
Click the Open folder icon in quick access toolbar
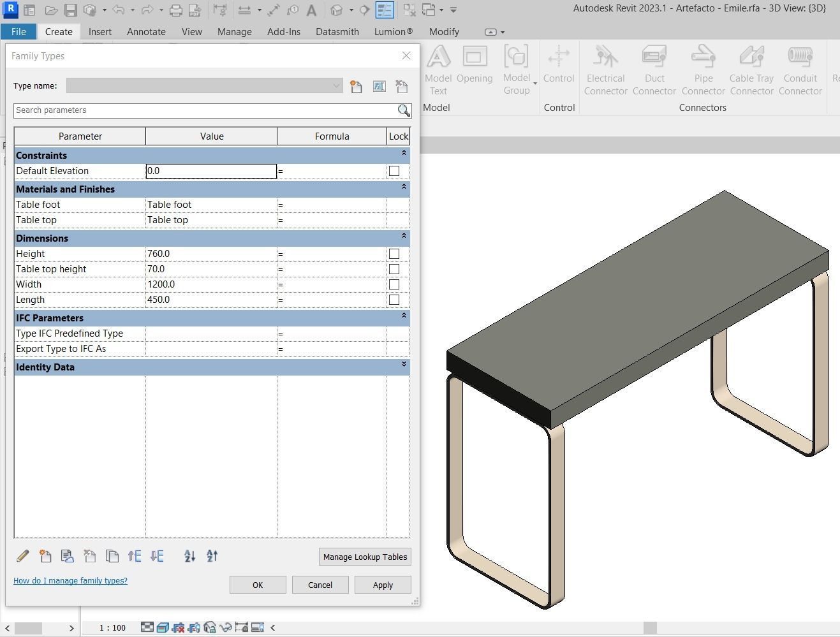[x=51, y=10]
